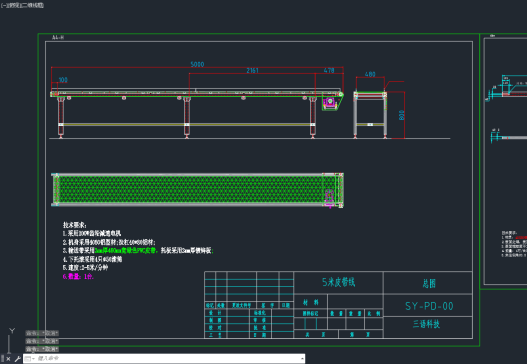Select company name '三语科技' text

point(426,324)
